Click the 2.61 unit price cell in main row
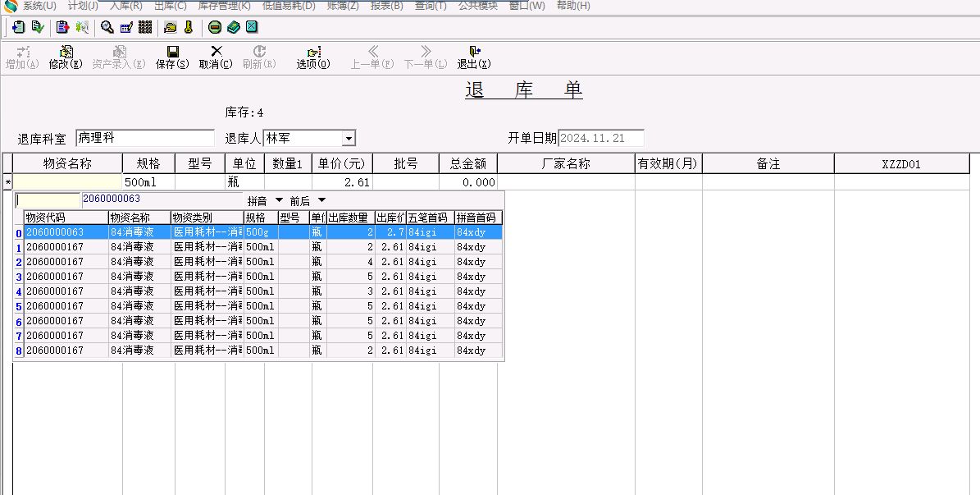The width and height of the screenshot is (980, 495). pyautogui.click(x=342, y=182)
